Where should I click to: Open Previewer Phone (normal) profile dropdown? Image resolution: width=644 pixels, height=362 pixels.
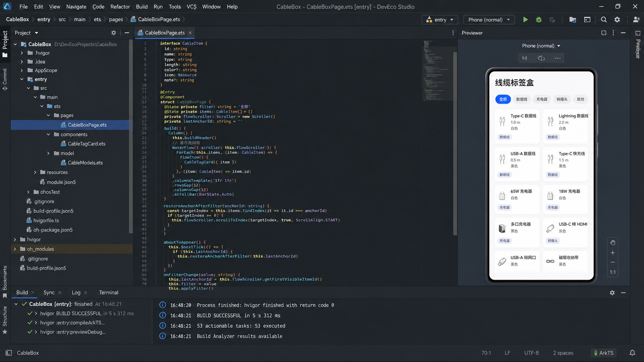[x=541, y=46]
